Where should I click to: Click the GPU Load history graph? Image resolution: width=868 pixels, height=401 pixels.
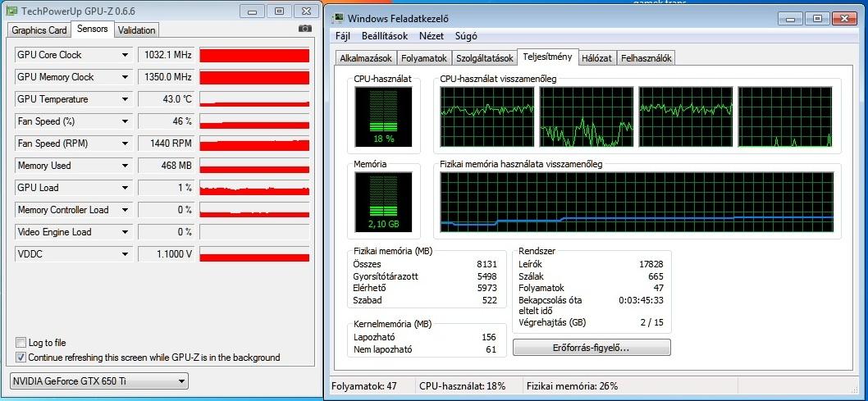coord(254,188)
